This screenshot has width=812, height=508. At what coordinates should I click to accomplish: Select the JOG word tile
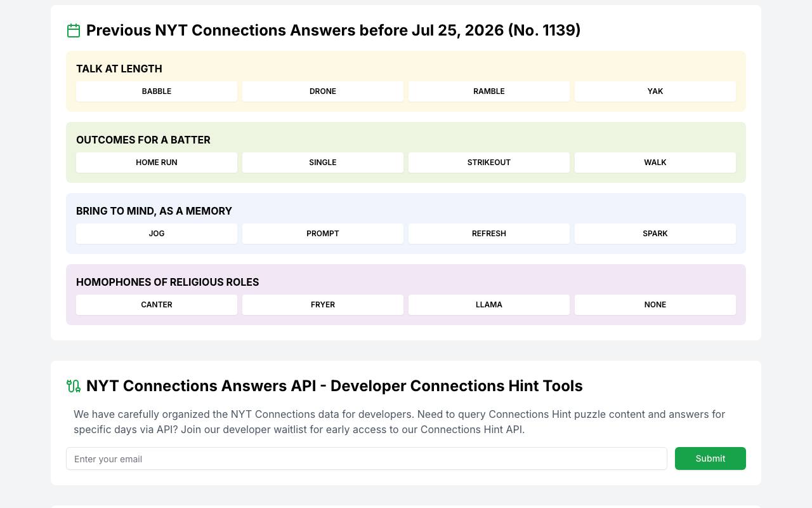157,234
